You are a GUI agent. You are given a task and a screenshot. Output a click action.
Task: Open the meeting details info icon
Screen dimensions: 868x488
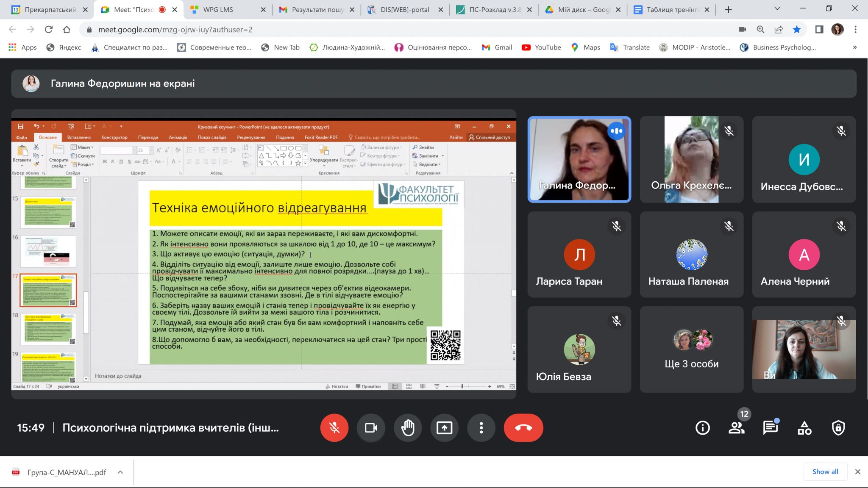coord(702,428)
